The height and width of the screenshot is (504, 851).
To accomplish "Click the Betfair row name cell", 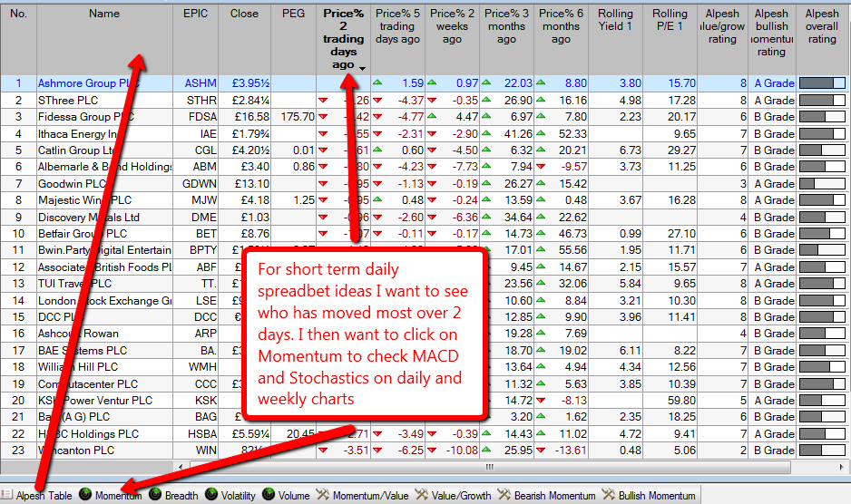I will 104,233.
